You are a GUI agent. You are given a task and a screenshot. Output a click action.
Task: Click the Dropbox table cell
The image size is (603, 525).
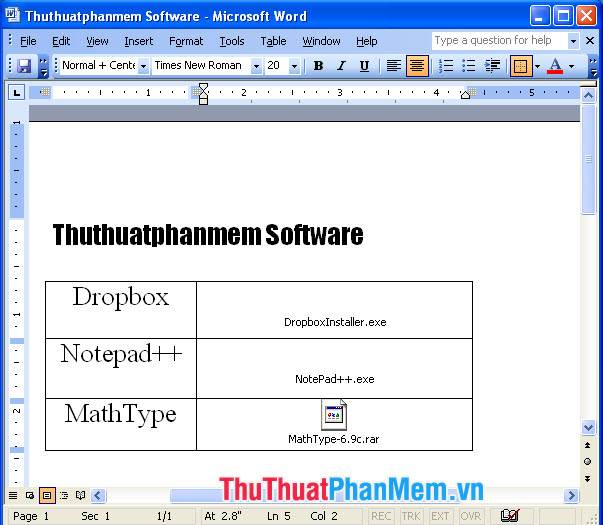pos(121,310)
